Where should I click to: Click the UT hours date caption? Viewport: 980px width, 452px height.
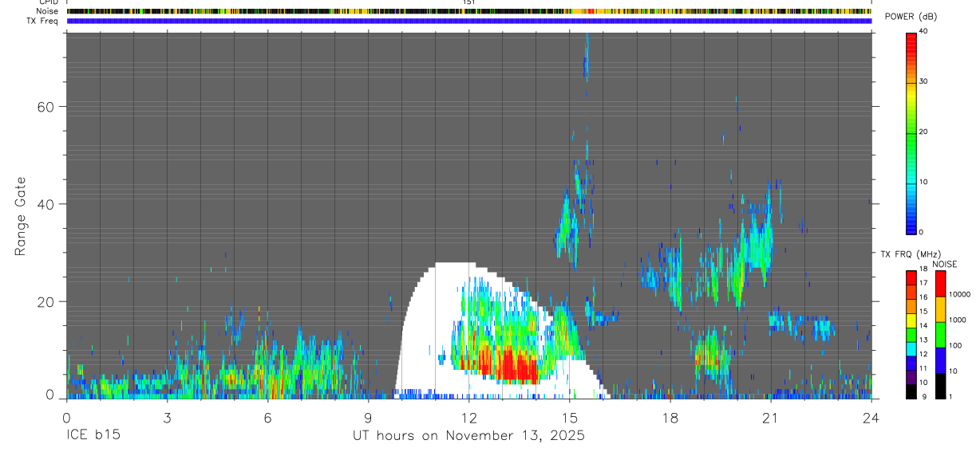tap(469, 436)
